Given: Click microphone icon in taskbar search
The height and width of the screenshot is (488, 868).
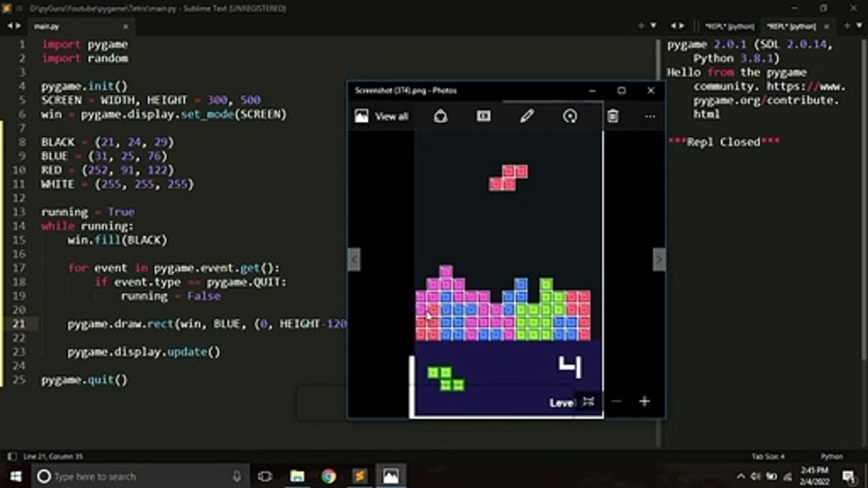Looking at the screenshot, I should point(237,476).
